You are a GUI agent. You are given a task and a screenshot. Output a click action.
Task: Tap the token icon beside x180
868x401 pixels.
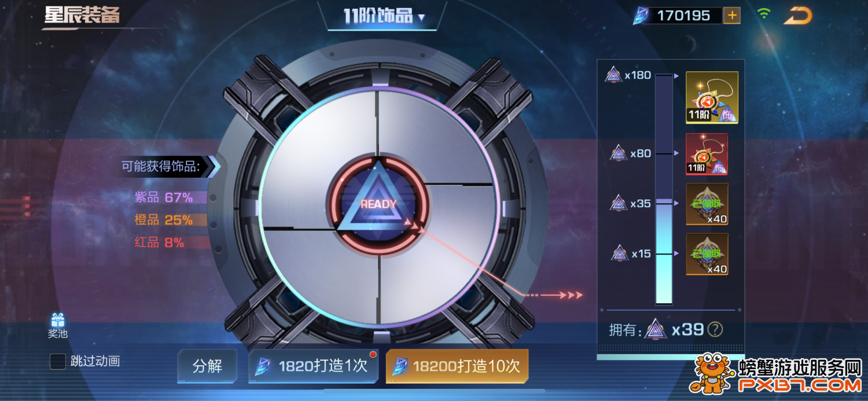[613, 75]
